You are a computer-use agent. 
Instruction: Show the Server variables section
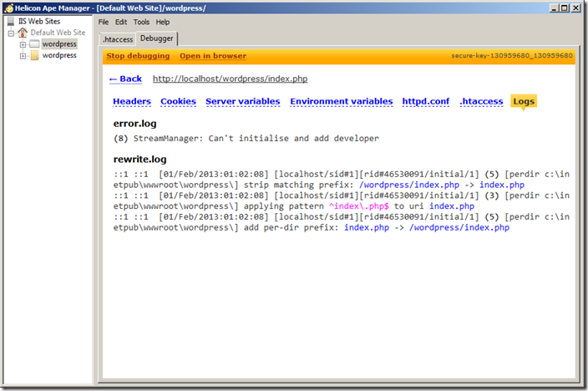pyautogui.click(x=242, y=101)
